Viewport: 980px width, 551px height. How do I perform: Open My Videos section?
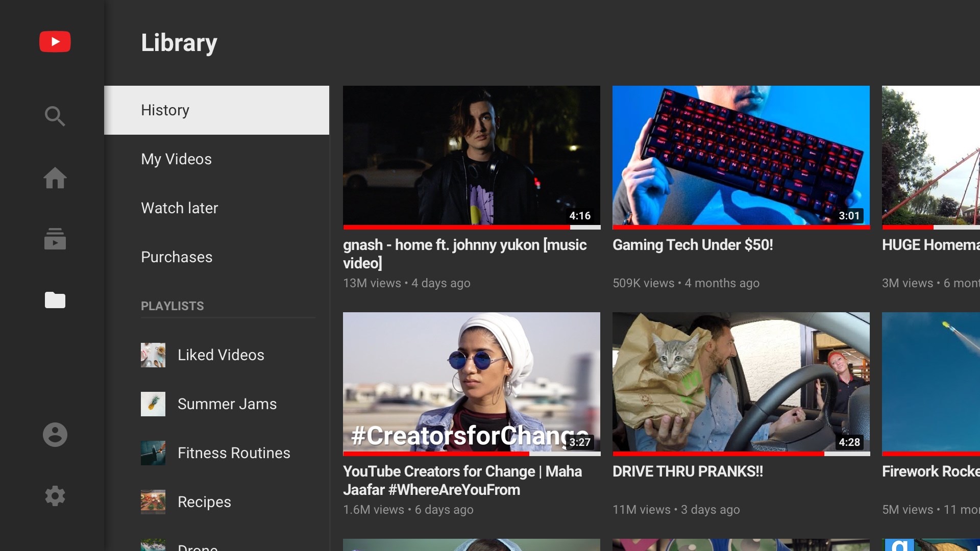point(176,159)
